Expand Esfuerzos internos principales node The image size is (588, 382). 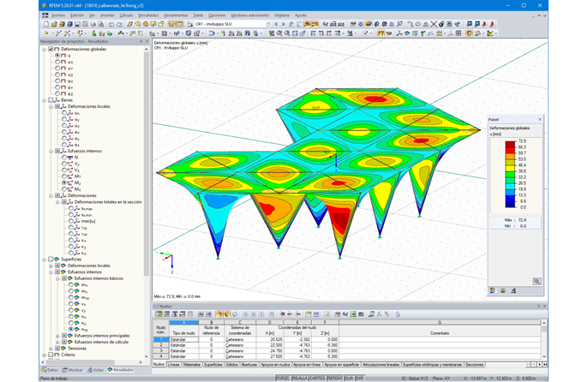point(57,336)
